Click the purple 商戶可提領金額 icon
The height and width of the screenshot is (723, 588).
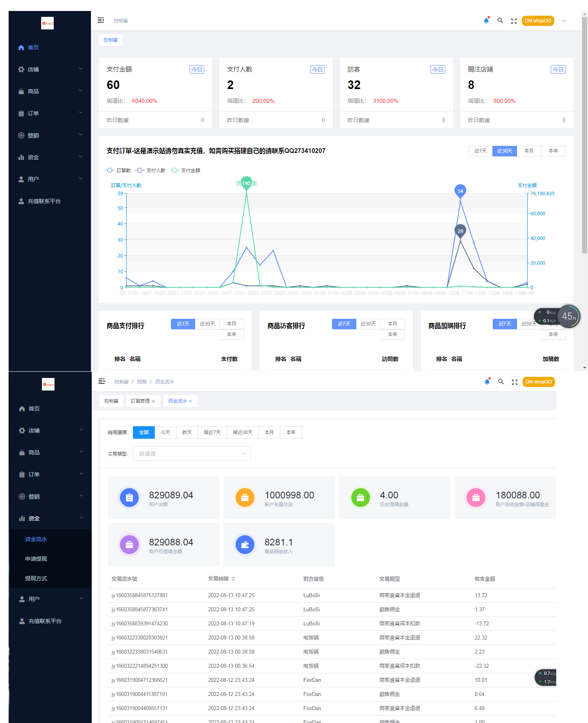point(129,545)
